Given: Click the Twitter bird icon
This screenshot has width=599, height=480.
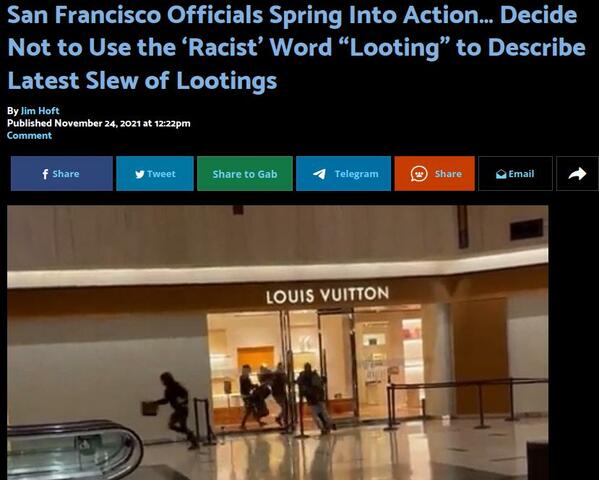Looking at the screenshot, I should [x=140, y=174].
